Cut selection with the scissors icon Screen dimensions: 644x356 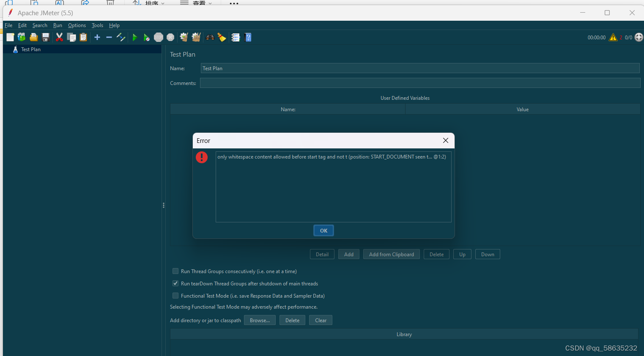pos(60,37)
